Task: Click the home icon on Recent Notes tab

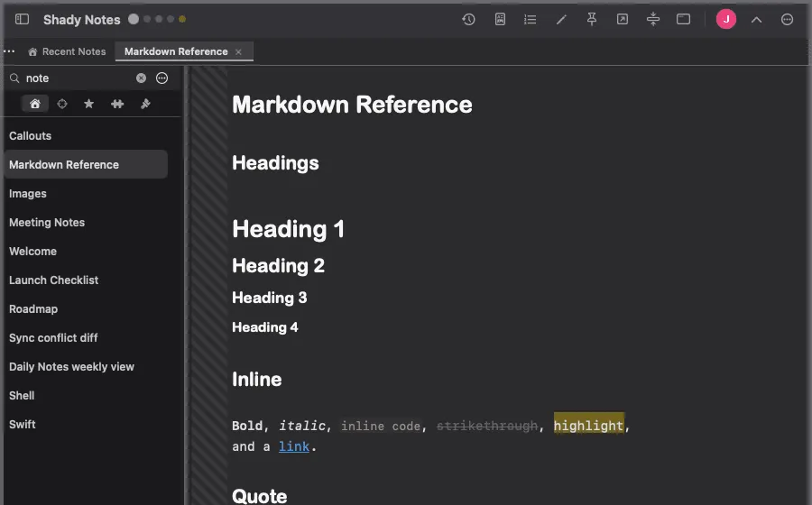Action: coord(32,51)
